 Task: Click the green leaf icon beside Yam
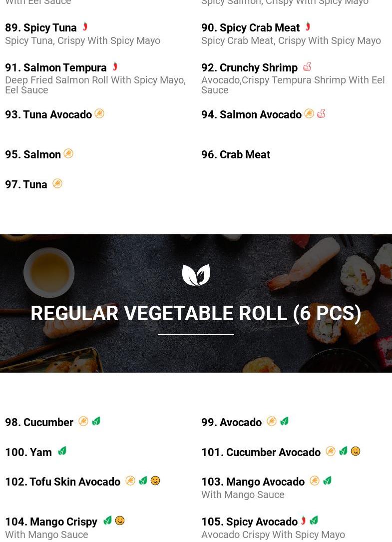pos(62,451)
